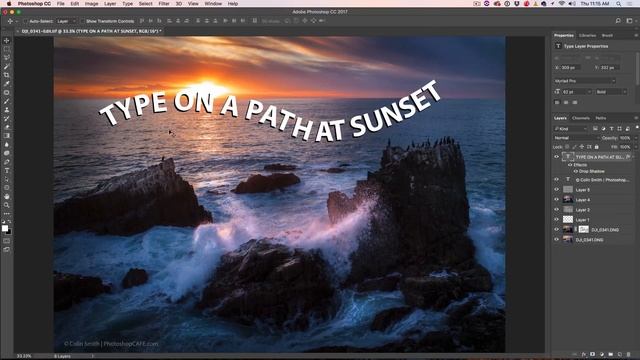Open the Auto-Select Layer dropdown

66,21
